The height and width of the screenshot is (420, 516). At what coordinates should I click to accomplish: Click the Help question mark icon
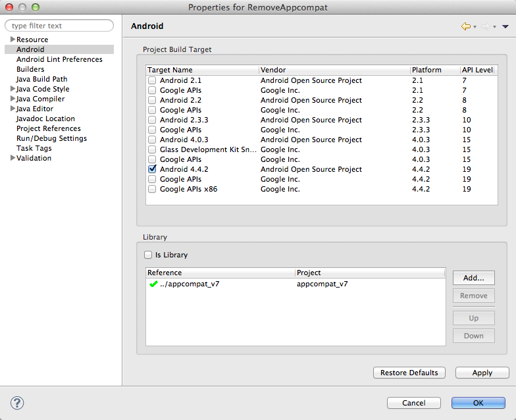tap(17, 403)
